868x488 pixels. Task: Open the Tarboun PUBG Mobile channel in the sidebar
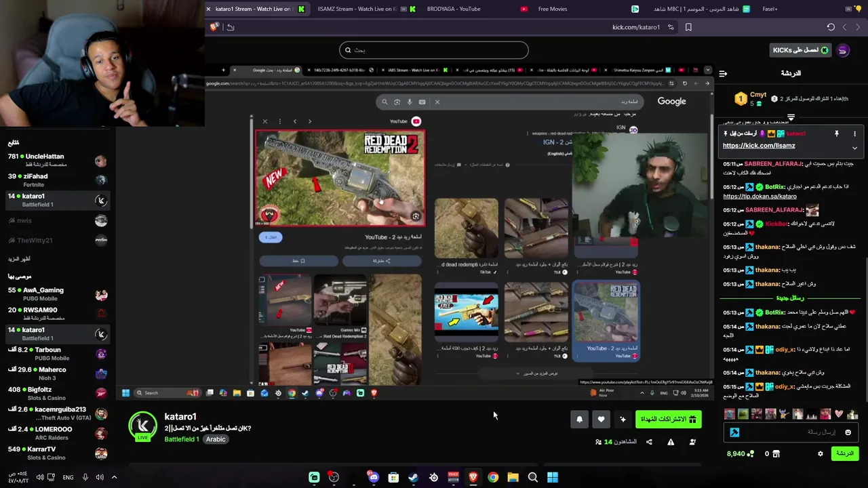tap(57, 354)
